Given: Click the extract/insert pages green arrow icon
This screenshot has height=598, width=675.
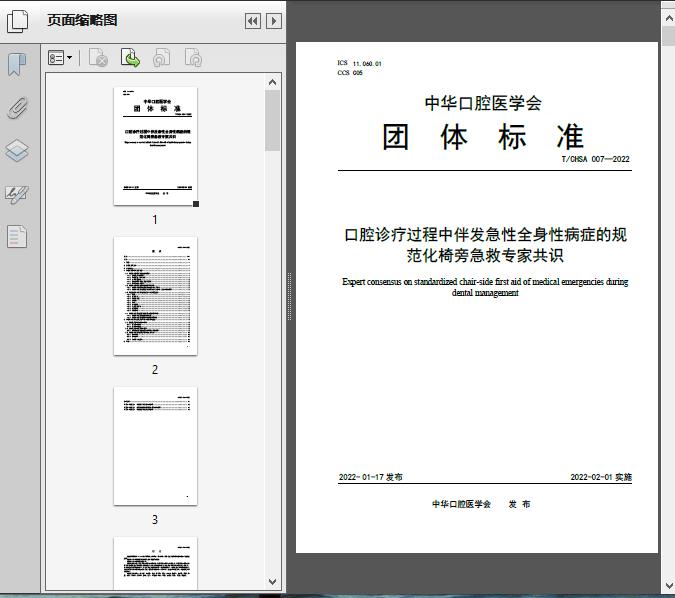Looking at the screenshot, I should [130, 59].
